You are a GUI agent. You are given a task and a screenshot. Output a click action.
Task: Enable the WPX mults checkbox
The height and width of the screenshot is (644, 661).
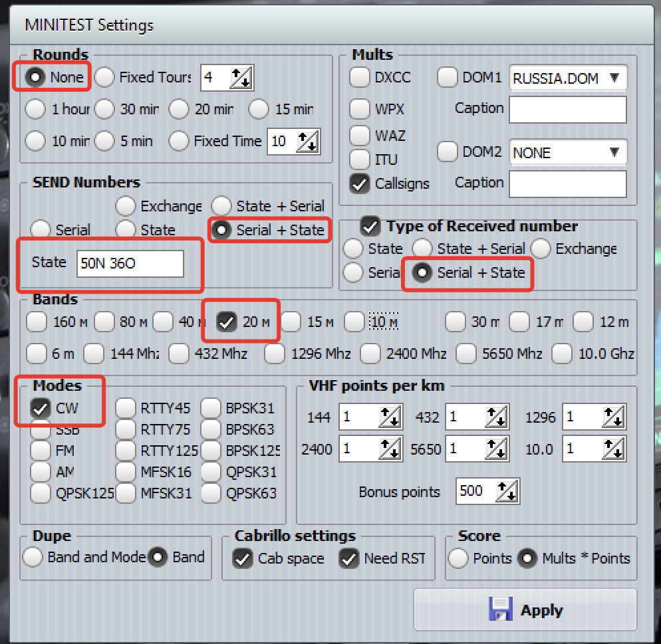point(360,109)
